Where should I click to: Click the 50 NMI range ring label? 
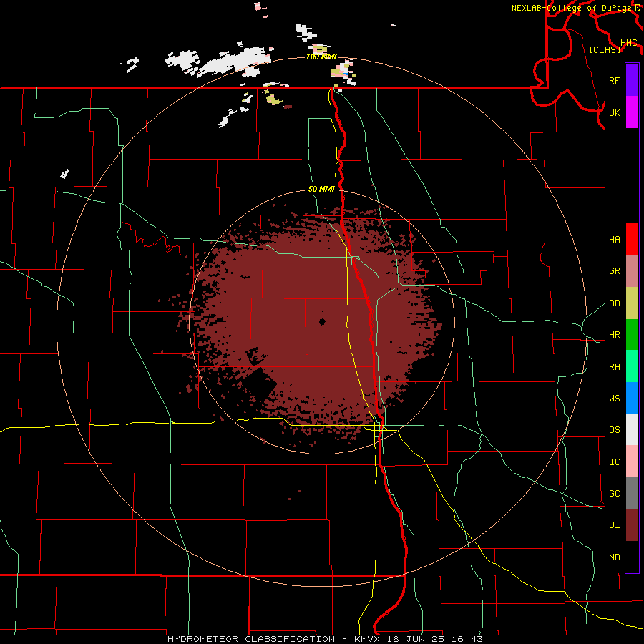(321, 190)
